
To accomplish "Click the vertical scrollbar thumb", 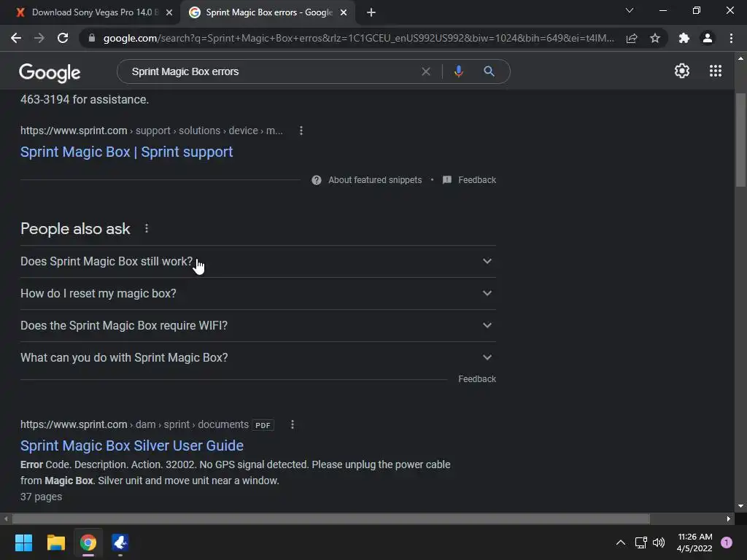I will pos(740,140).
